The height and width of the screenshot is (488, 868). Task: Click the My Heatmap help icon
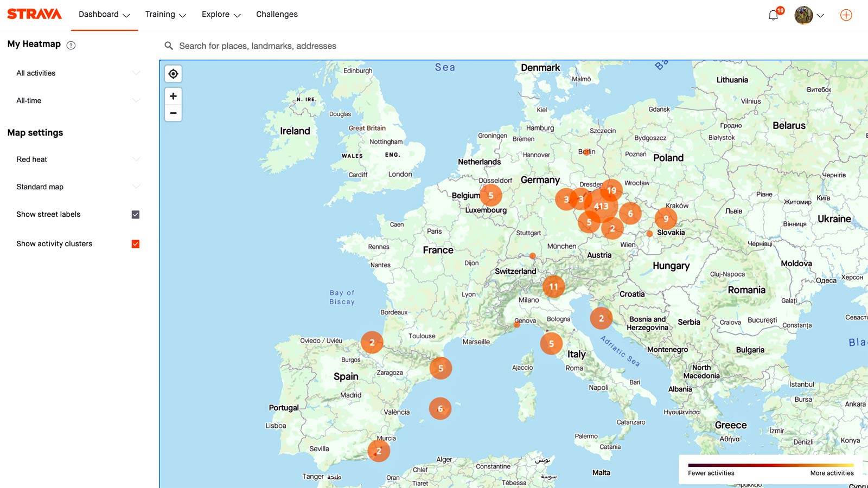tap(71, 45)
